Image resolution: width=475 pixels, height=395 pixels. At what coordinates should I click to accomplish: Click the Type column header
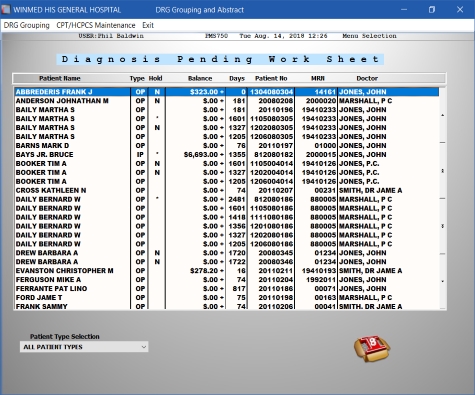point(137,78)
